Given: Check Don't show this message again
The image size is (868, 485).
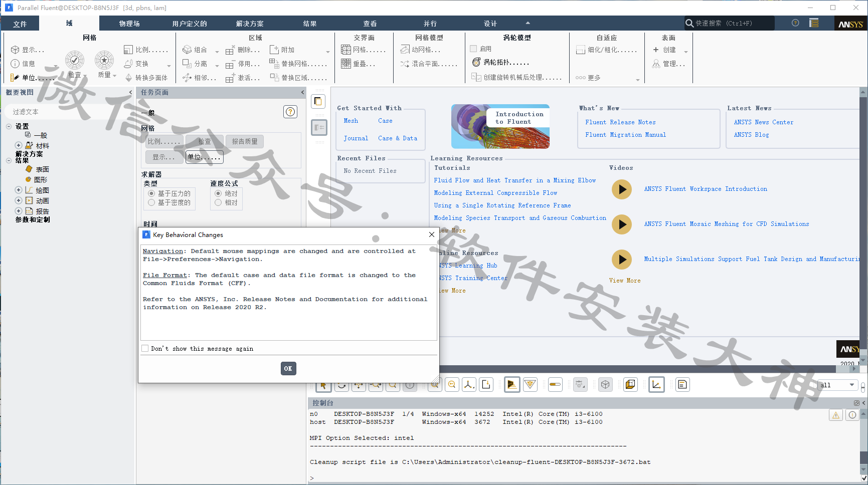Looking at the screenshot, I should coord(145,348).
